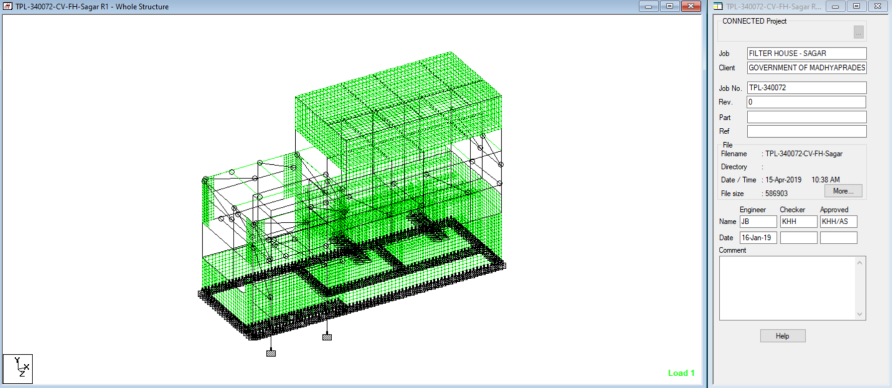The width and height of the screenshot is (892, 388).
Task: Click the Load 1 label
Action: tap(682, 373)
